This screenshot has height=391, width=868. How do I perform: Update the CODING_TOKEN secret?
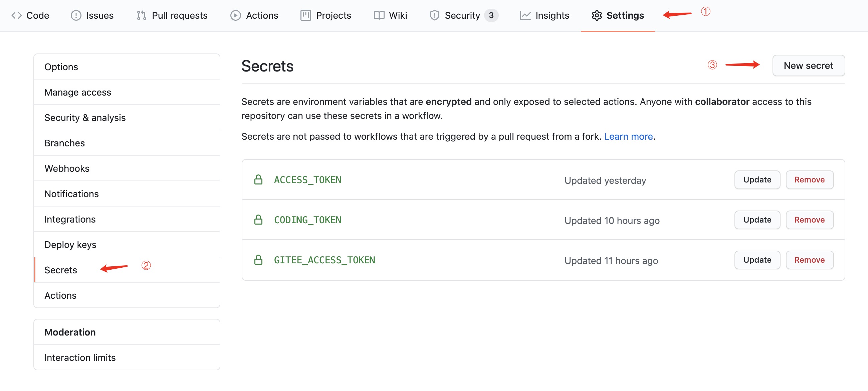coord(757,220)
